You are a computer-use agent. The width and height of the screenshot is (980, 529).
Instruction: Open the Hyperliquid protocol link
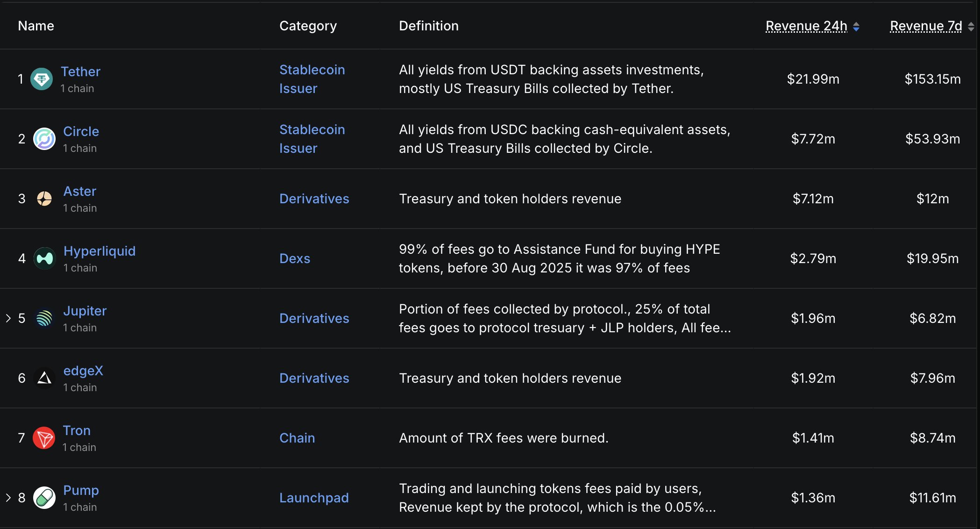pyautogui.click(x=99, y=251)
